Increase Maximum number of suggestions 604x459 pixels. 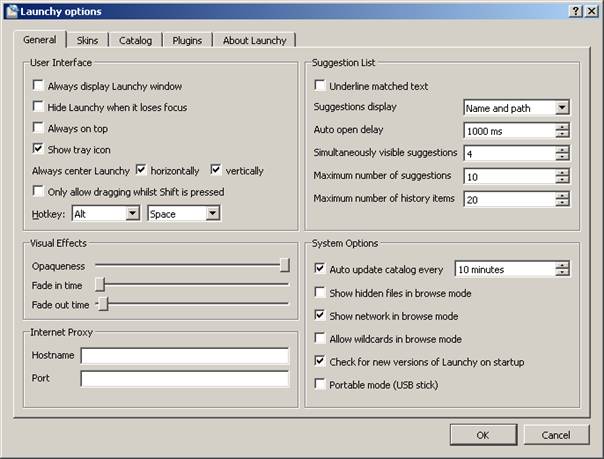click(x=562, y=173)
